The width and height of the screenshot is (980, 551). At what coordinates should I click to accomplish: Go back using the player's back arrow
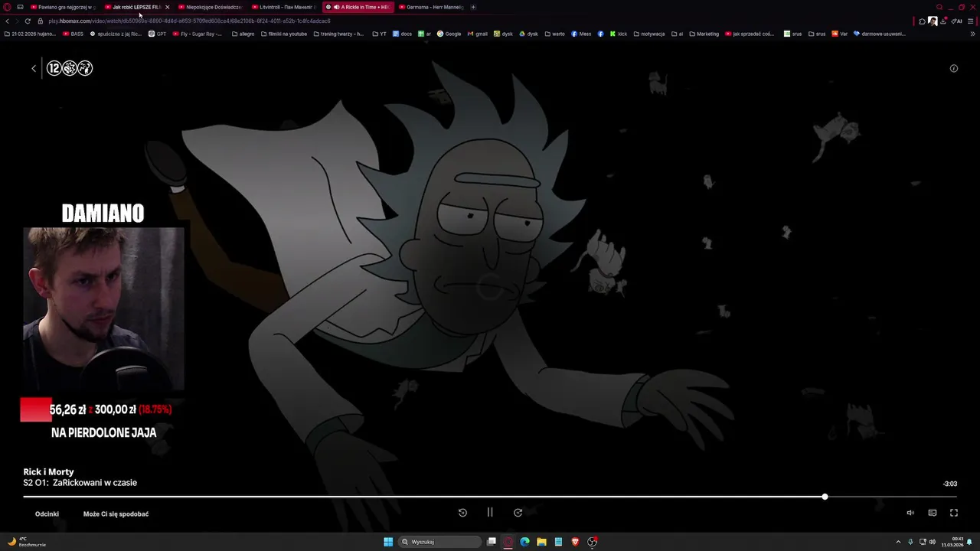[x=34, y=68]
